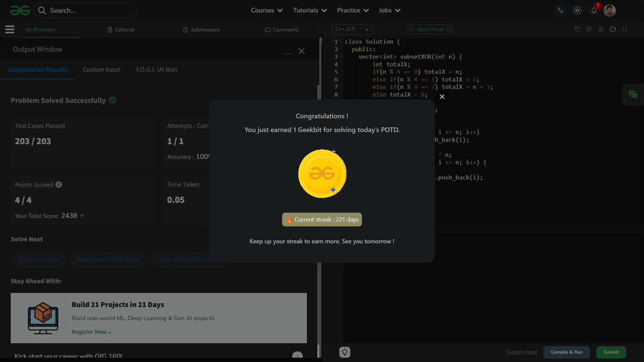The width and height of the screenshot is (644, 362).
Task: Minimize the Output Window
Action: [288, 53]
